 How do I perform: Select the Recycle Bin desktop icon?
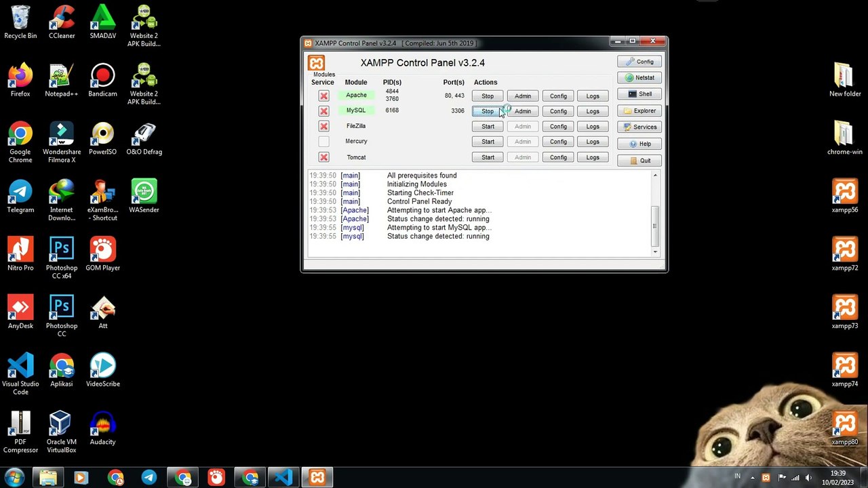[x=20, y=23]
